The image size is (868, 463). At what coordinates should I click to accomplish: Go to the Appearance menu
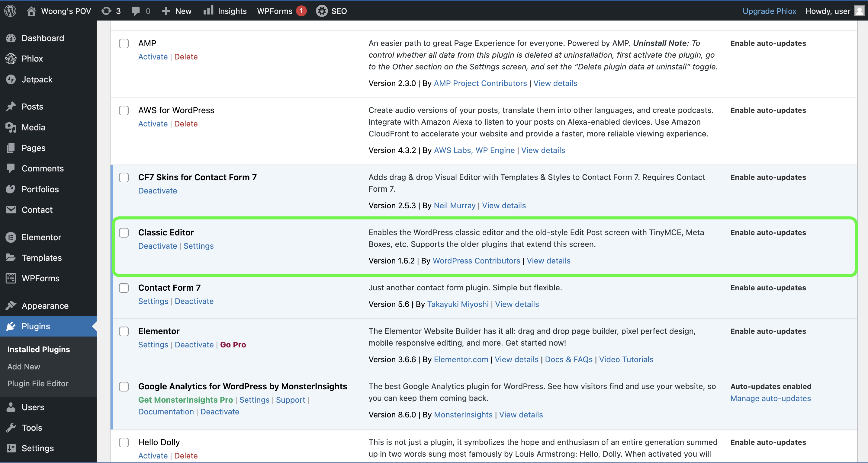click(x=45, y=306)
